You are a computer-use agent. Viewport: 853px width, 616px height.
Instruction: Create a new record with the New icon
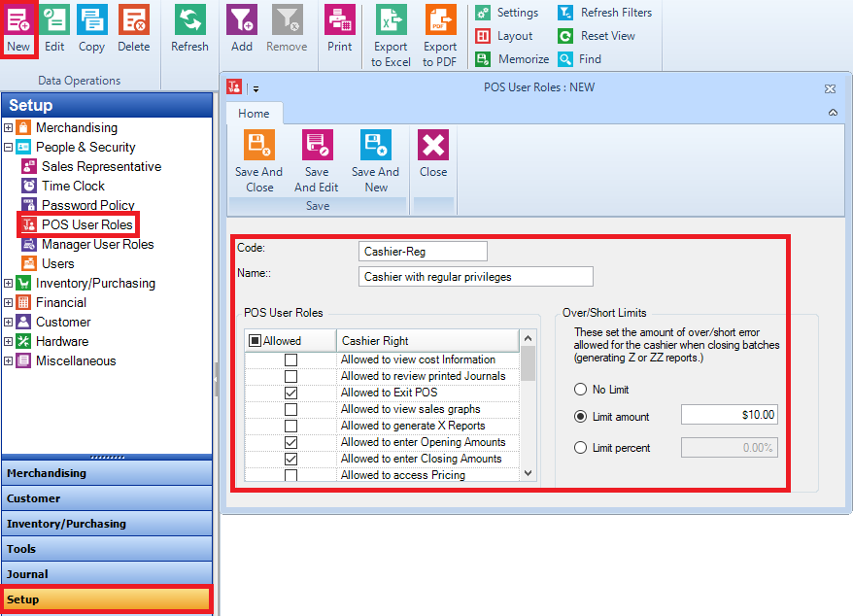click(x=19, y=28)
